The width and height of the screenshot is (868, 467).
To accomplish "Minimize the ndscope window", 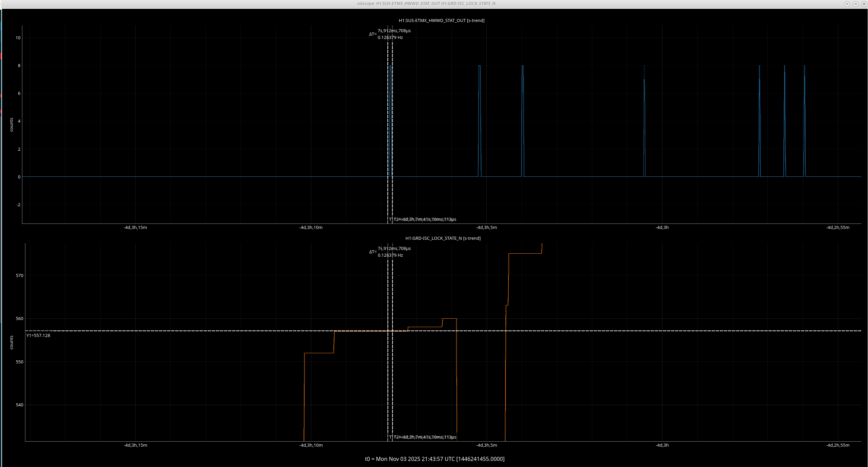I will tap(847, 4).
